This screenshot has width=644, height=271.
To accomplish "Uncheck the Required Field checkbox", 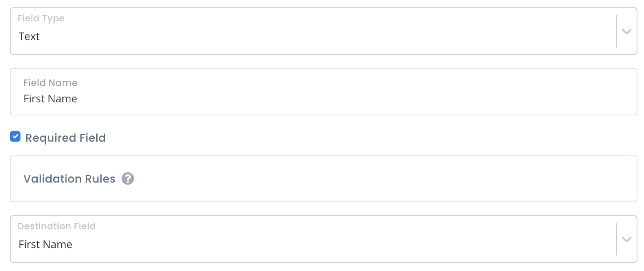I will (x=15, y=136).
